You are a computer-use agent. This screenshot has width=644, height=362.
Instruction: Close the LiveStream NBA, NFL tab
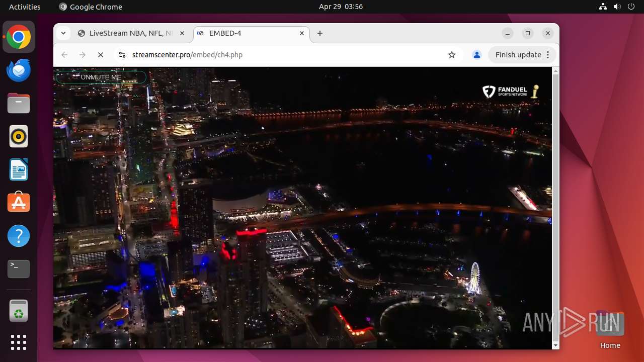(x=182, y=33)
